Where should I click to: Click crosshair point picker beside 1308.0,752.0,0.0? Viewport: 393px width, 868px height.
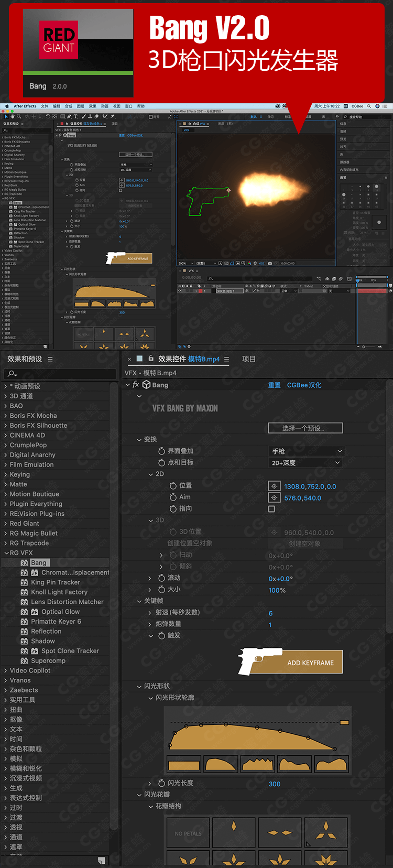pos(274,486)
